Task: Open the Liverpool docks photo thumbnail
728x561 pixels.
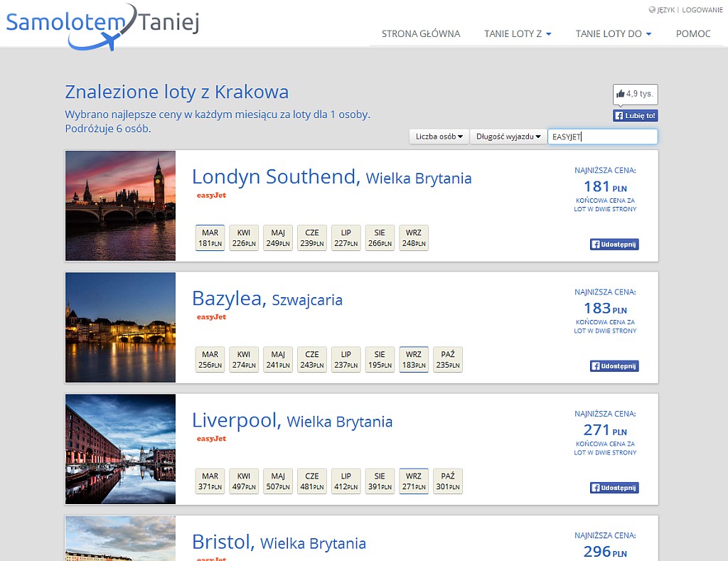Action: 120,449
